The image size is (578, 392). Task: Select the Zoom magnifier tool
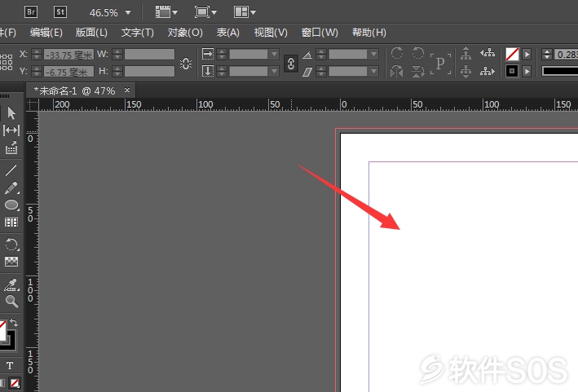(11, 302)
